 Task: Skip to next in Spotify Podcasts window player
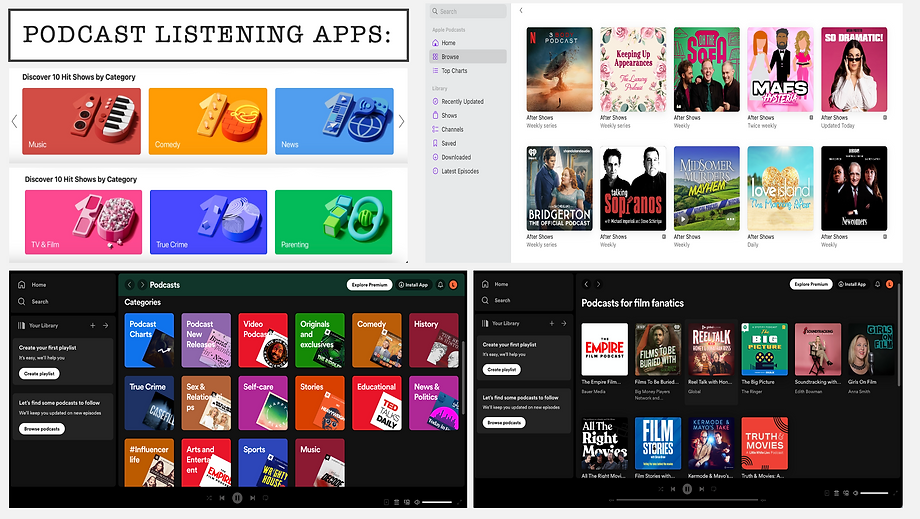(252, 498)
